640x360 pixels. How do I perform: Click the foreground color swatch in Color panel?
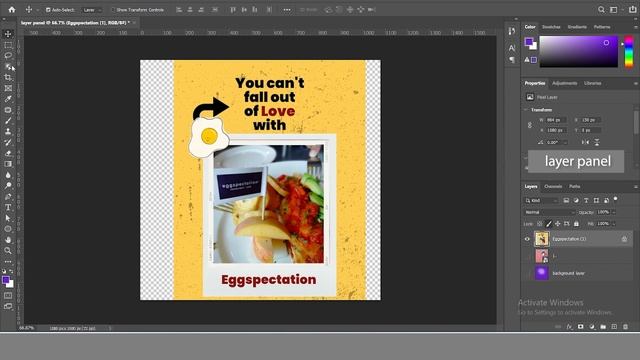[529, 41]
